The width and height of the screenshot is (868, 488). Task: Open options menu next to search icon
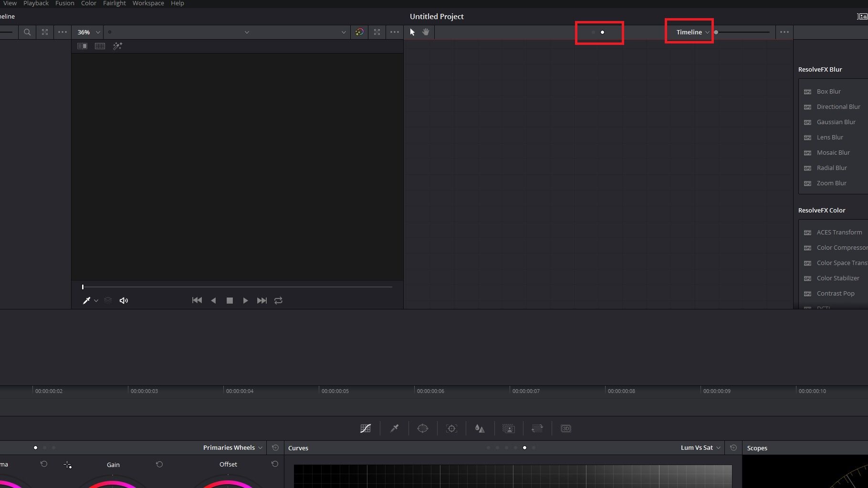(x=63, y=32)
